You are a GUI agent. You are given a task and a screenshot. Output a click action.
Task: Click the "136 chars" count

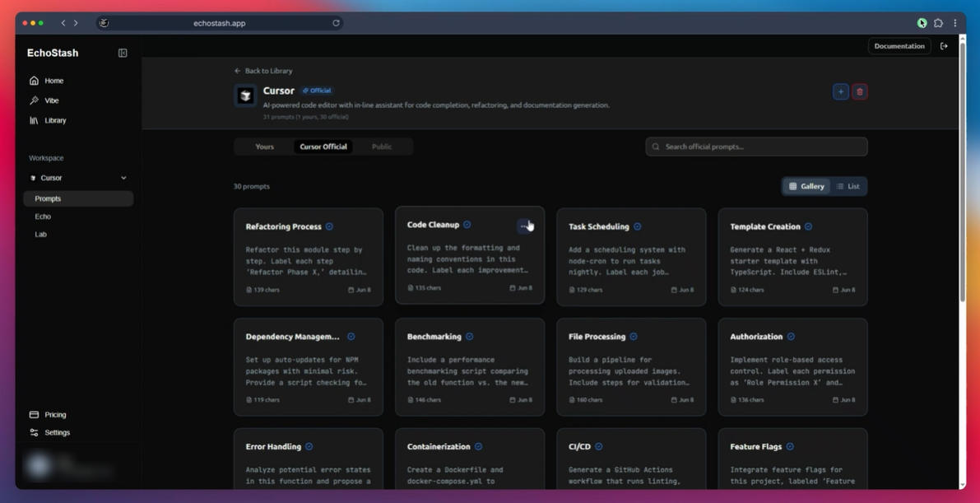[747, 400]
